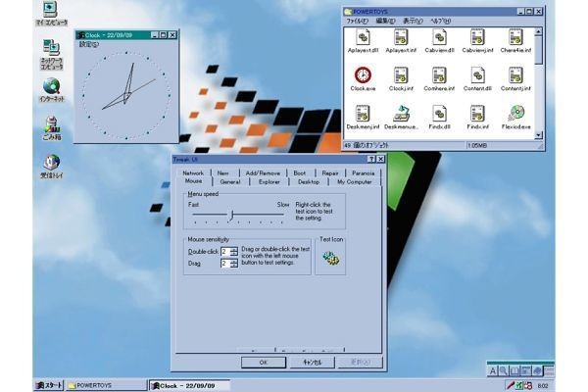Screen dimensions: 588x392
Task: Open the Add/Remove tab in Tweak UI
Action: [x=263, y=172]
